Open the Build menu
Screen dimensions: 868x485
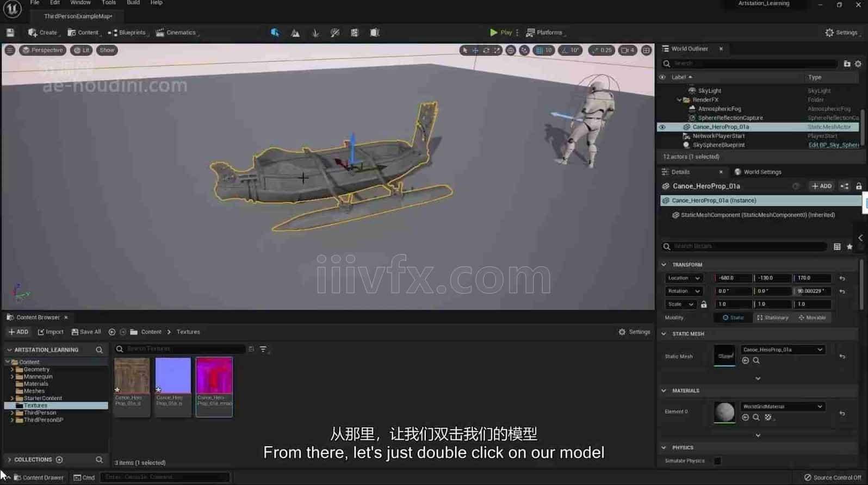(133, 3)
